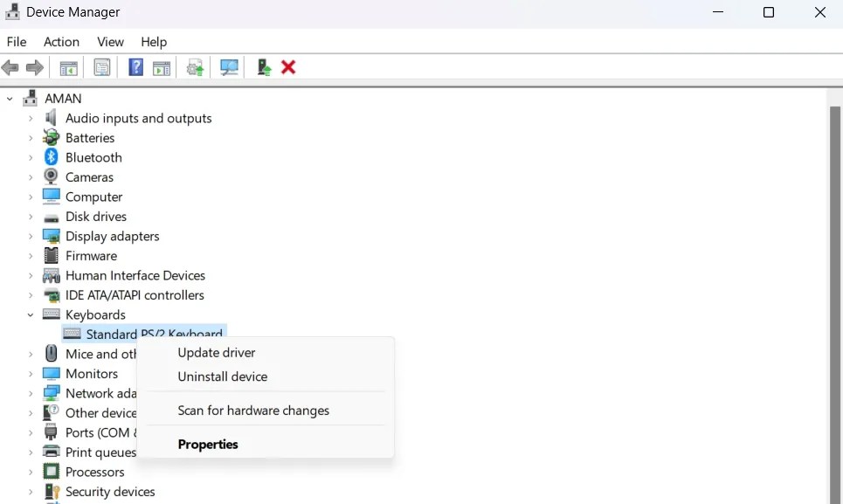The width and height of the screenshot is (843, 504).
Task: Click the Scan for hardware changes toolbar icon
Action: [x=229, y=67]
